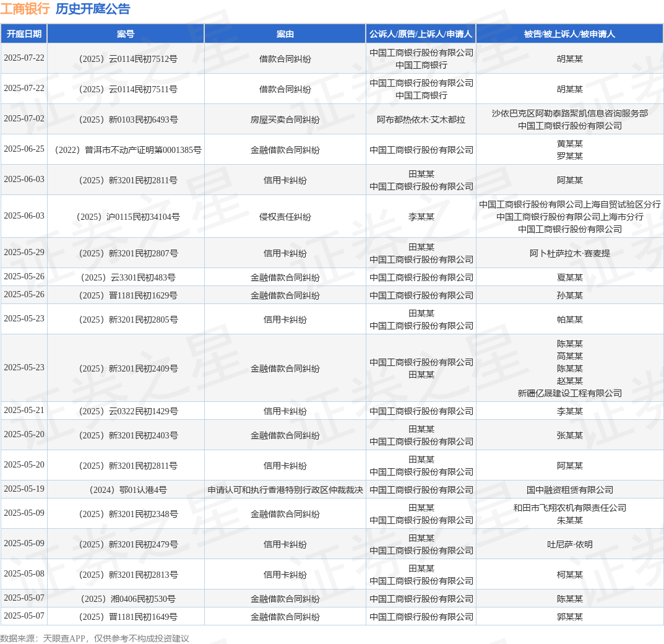Click case number (2025)新3201民初2403号

(x=126, y=435)
